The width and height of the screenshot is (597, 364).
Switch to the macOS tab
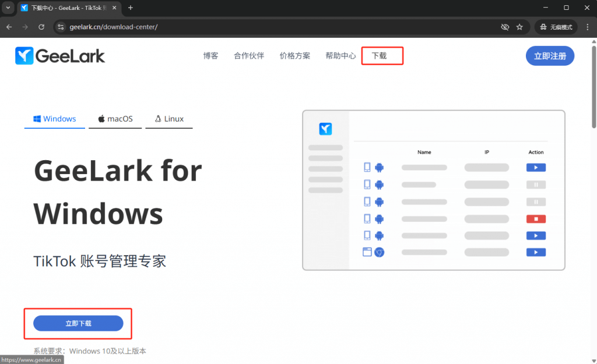(115, 119)
